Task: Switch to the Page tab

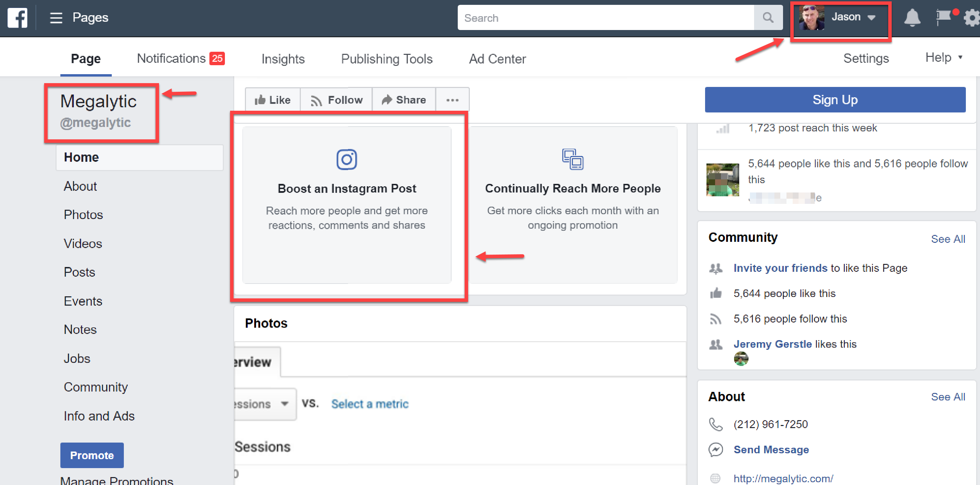Action: click(x=86, y=59)
